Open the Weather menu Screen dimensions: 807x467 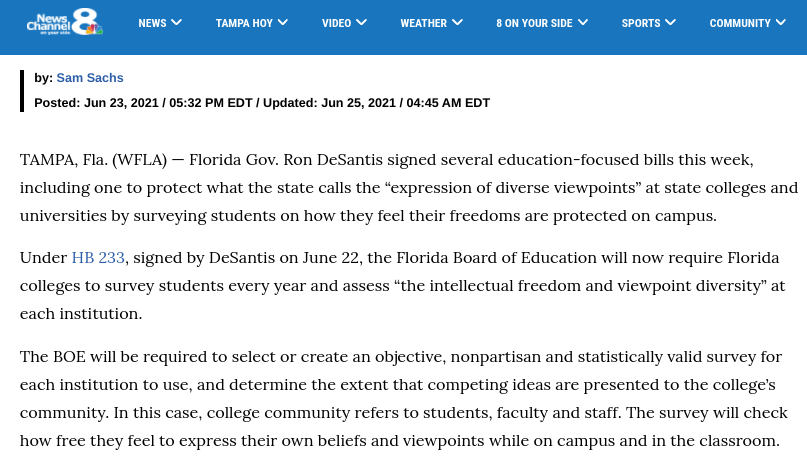[423, 23]
